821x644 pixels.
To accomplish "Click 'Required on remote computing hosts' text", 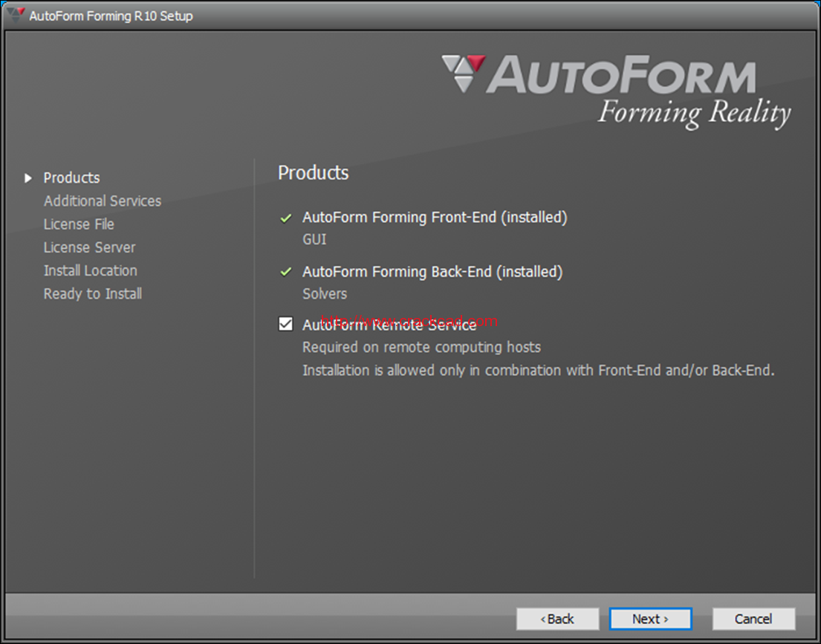I will point(421,347).
